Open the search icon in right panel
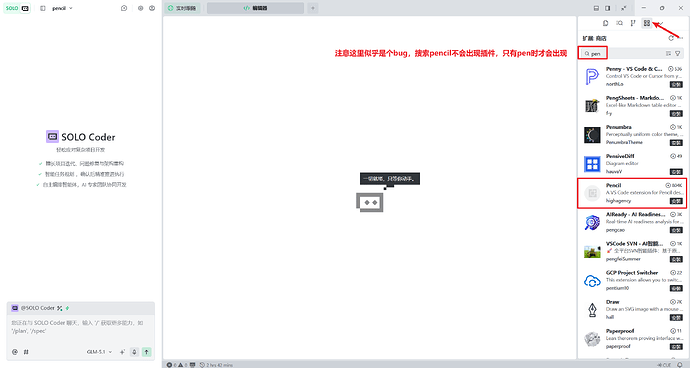Image resolution: width=690 pixels, height=368 pixels. pos(620,23)
